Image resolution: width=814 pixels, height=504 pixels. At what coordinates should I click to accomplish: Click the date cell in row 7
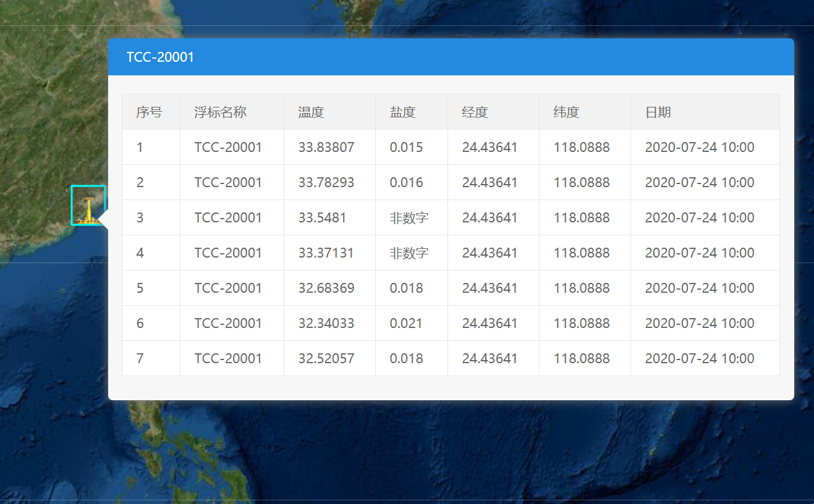click(x=700, y=359)
